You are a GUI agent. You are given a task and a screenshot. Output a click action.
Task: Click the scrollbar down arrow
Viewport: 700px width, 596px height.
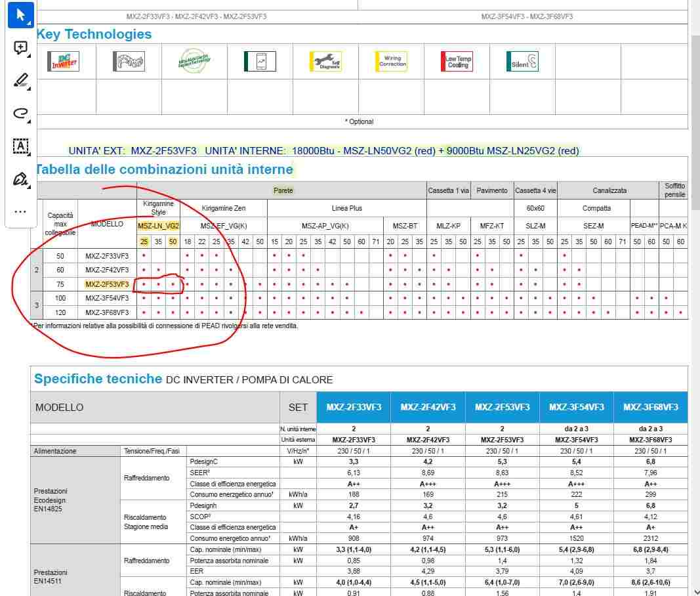(695, 591)
